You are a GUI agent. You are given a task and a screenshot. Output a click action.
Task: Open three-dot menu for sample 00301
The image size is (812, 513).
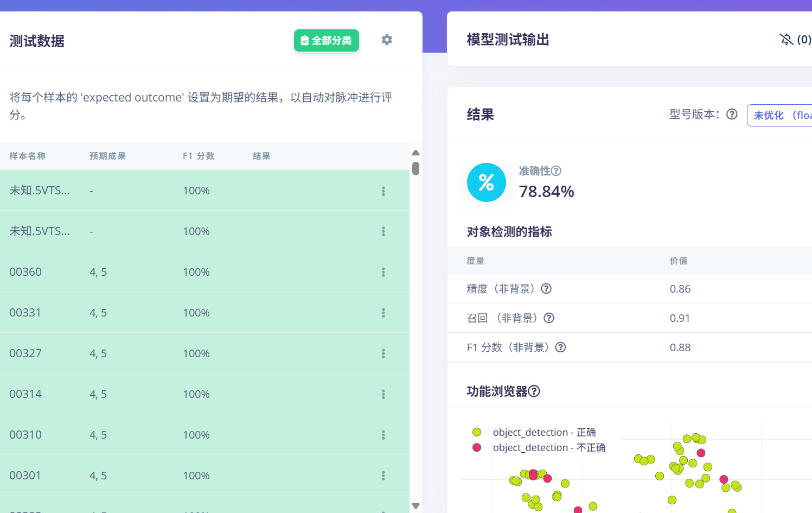(x=383, y=476)
